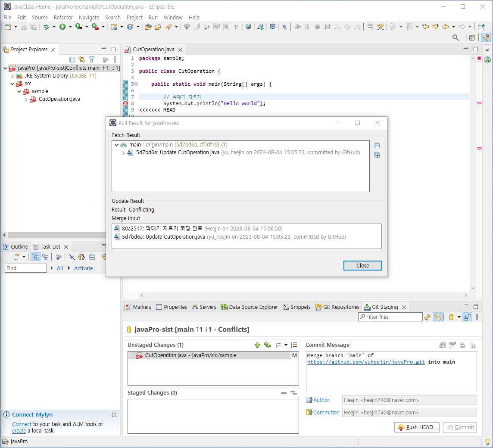Open Debug dropdown arrow next to bug
Viewport: 493px width, 448px height.
tap(54, 27)
